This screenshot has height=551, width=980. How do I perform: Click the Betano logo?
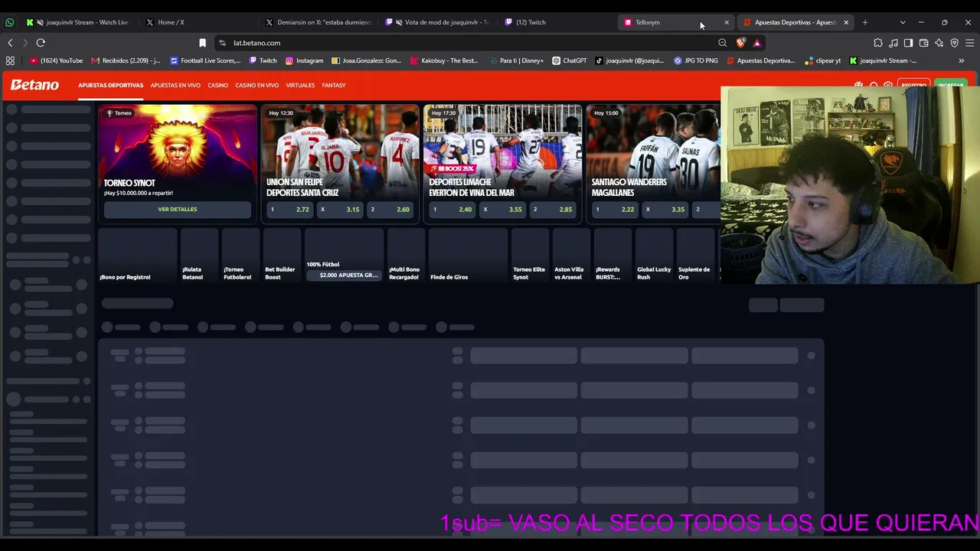34,85
